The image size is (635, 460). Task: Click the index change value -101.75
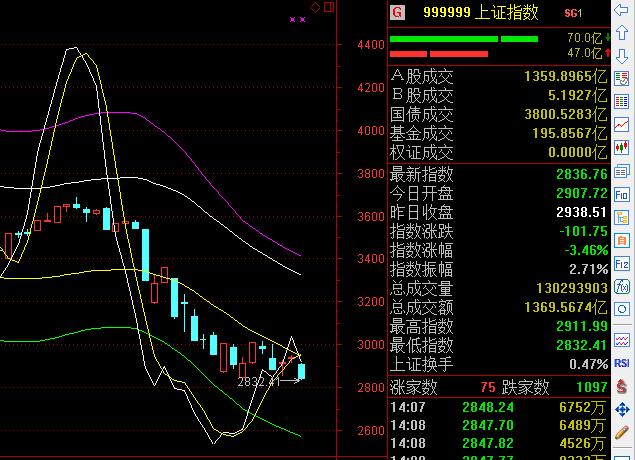pos(583,231)
